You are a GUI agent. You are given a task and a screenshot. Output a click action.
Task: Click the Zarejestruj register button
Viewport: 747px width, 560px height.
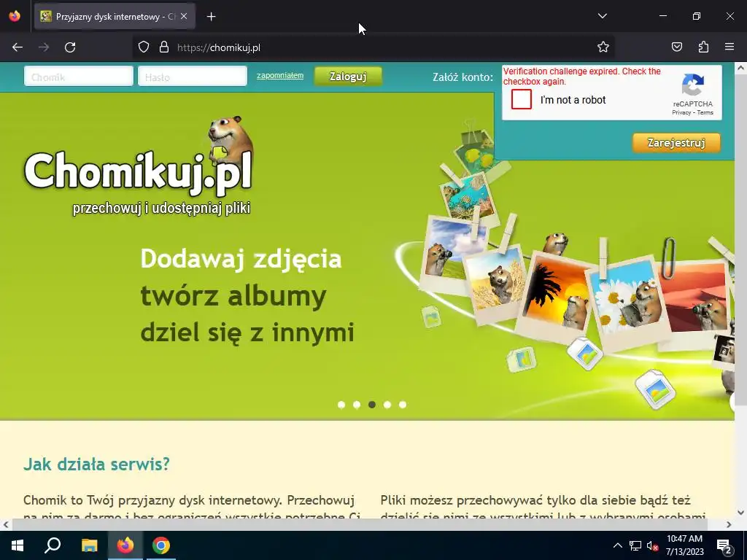676,143
